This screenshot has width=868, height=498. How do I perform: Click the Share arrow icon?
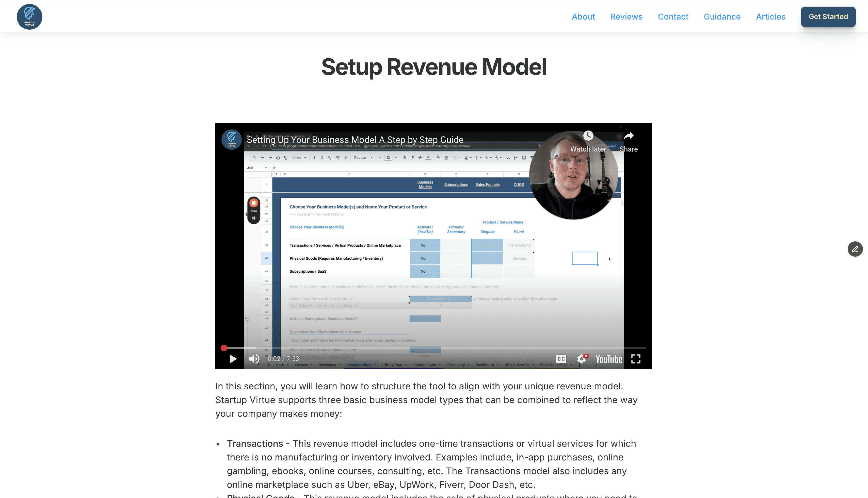coord(629,136)
